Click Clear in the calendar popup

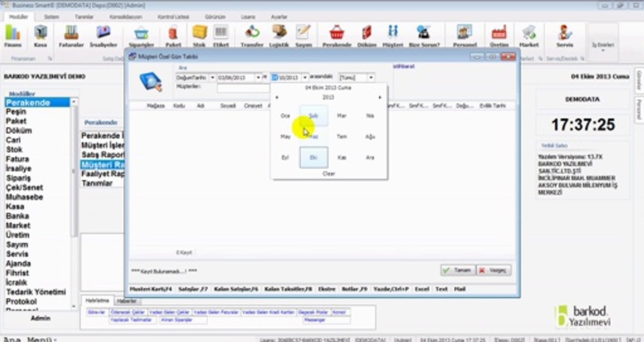click(x=329, y=174)
